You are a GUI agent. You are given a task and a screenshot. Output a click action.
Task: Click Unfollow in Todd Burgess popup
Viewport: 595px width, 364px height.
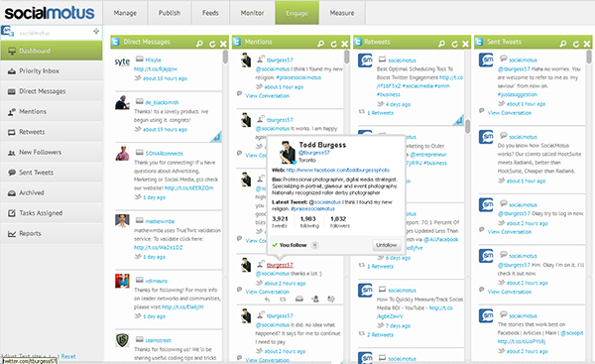tap(387, 245)
